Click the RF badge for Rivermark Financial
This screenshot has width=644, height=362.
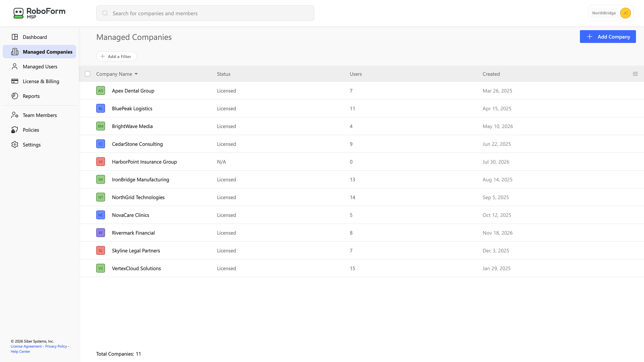pos(101,233)
